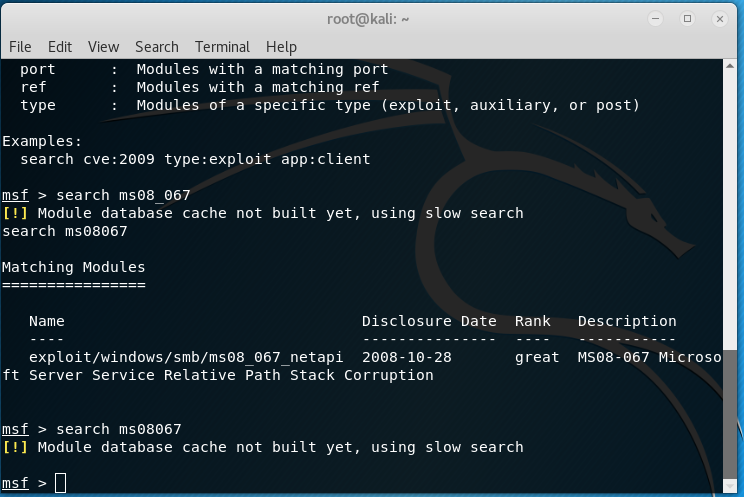
Task: Open the File menu
Action: (20, 47)
